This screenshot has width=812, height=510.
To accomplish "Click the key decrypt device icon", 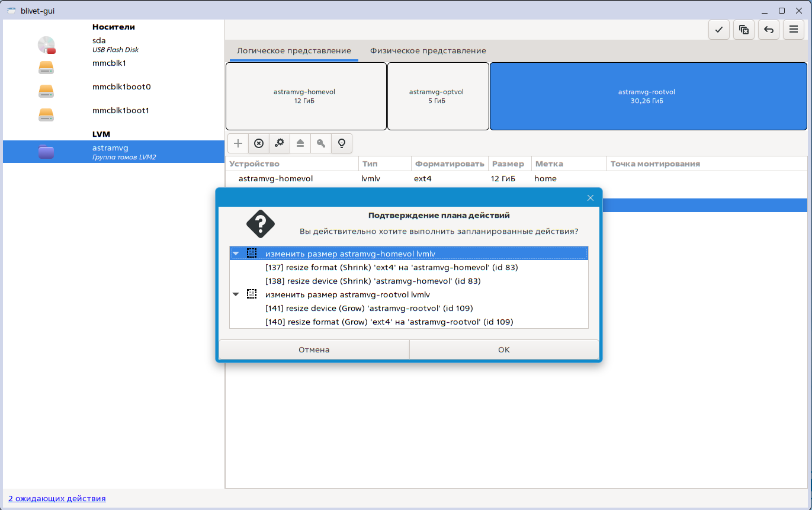I will [321, 143].
